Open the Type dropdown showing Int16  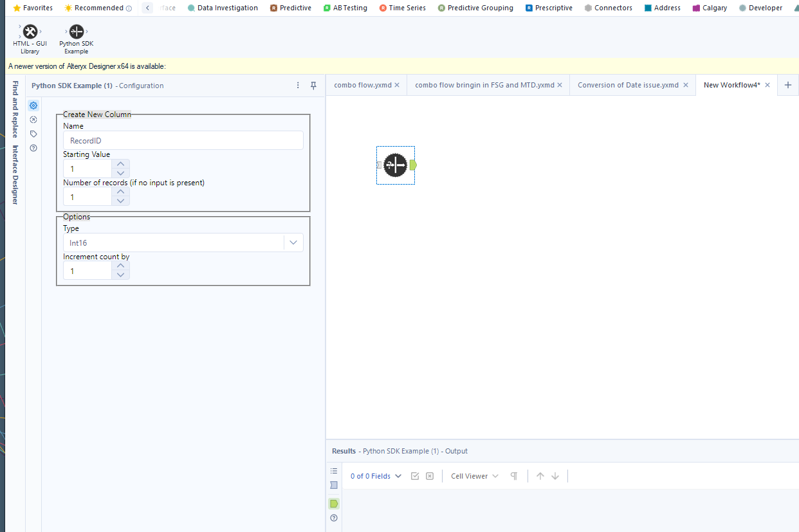pos(293,242)
